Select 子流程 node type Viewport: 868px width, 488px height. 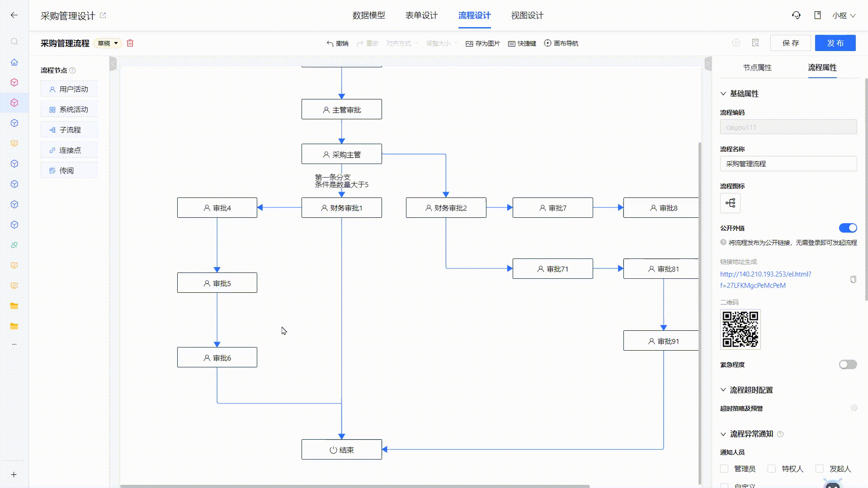(69, 130)
